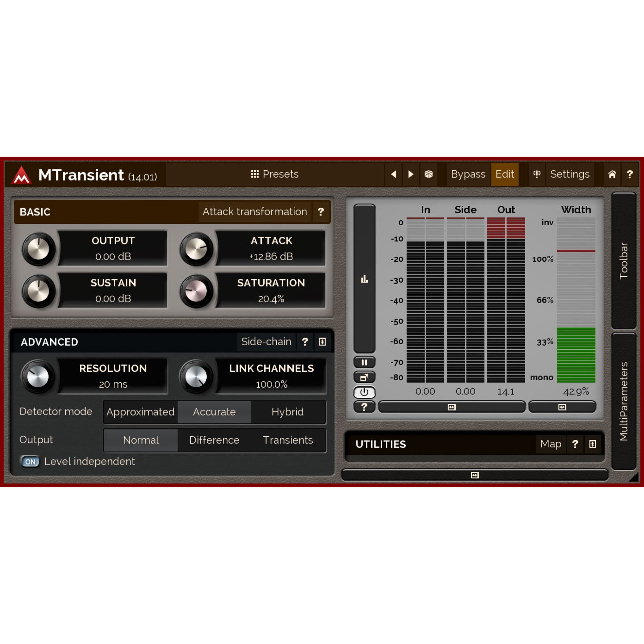Open the Side-chain settings button
Screen dimensions: 644x644
(266, 342)
